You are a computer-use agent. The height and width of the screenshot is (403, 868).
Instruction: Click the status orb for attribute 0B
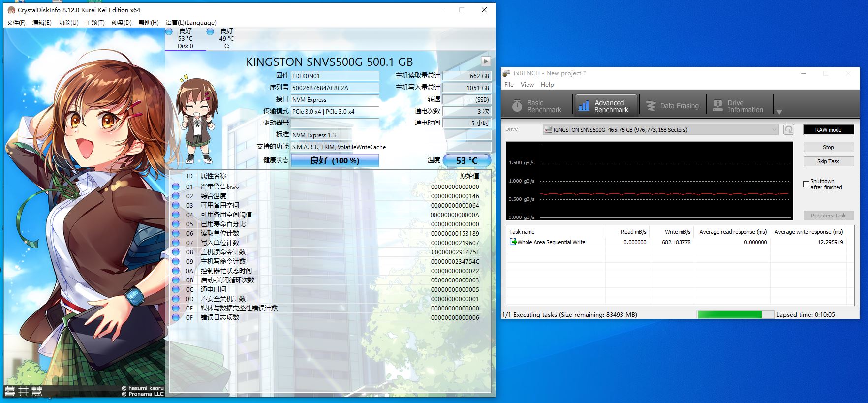coord(176,280)
